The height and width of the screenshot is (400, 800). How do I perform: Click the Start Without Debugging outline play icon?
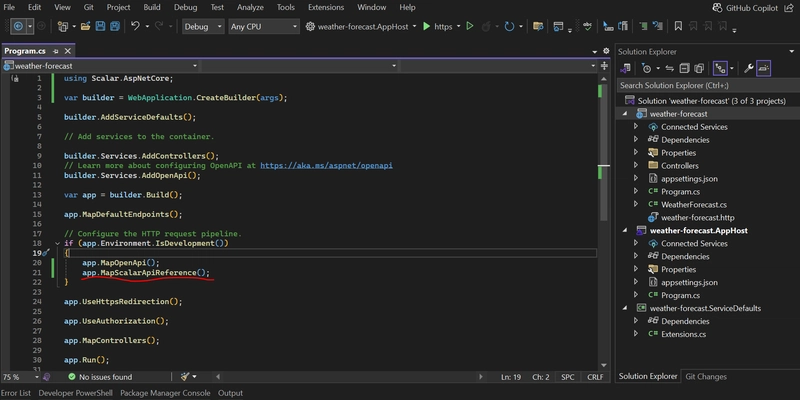[470, 26]
